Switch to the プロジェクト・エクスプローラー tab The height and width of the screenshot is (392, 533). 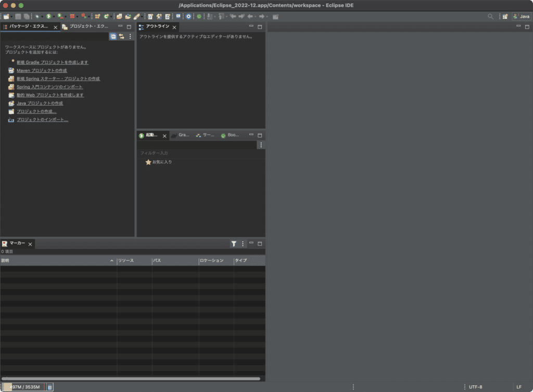pyautogui.click(x=88, y=27)
